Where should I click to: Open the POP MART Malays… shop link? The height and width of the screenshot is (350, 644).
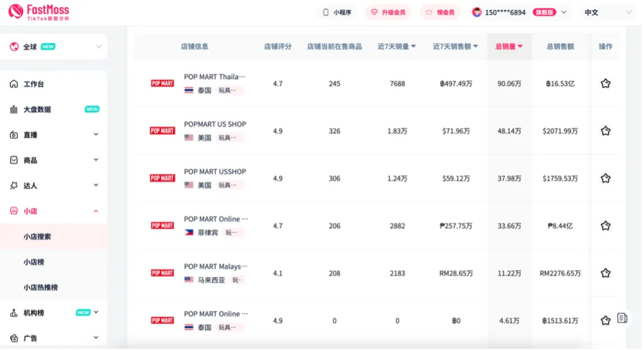click(216, 267)
